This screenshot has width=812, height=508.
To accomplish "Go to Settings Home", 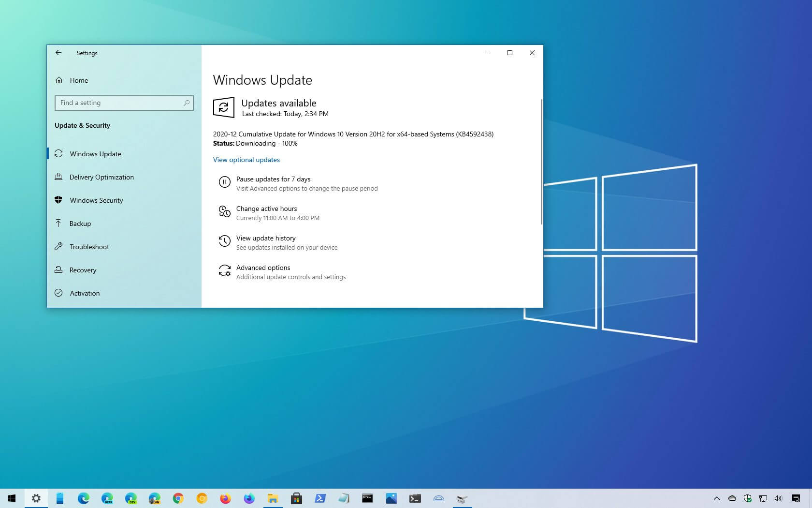I will [79, 80].
